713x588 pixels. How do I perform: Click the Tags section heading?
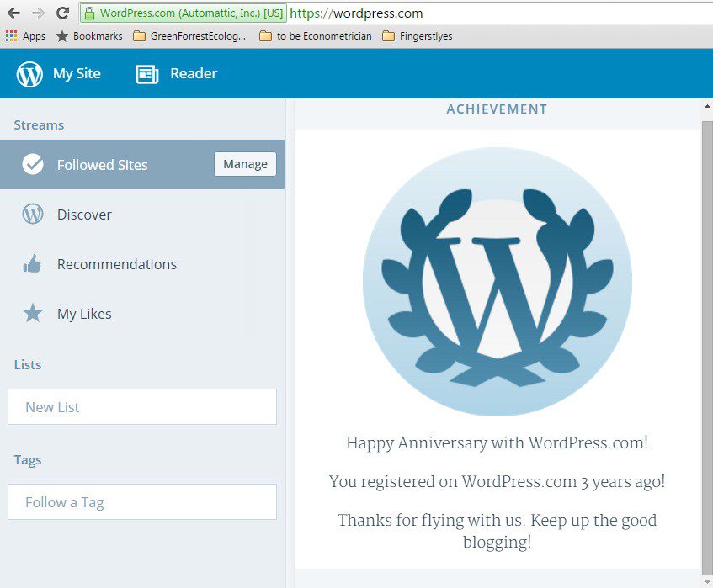[27, 460]
